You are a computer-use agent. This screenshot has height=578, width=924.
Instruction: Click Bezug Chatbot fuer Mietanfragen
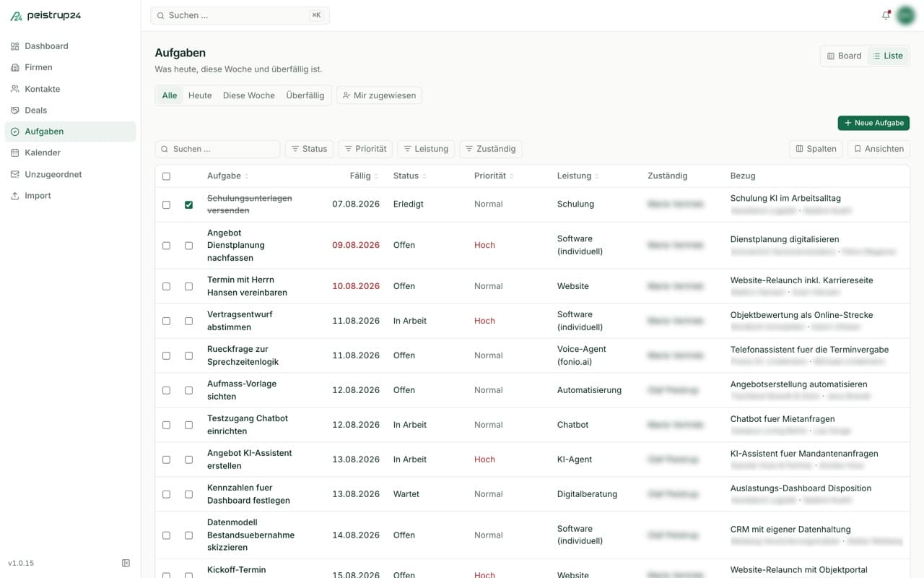pos(783,419)
